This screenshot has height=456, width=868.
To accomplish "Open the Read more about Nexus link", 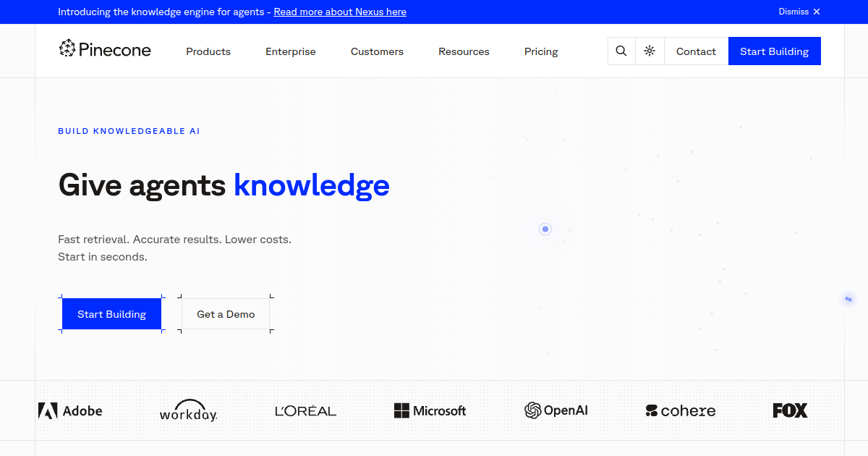I will [340, 12].
